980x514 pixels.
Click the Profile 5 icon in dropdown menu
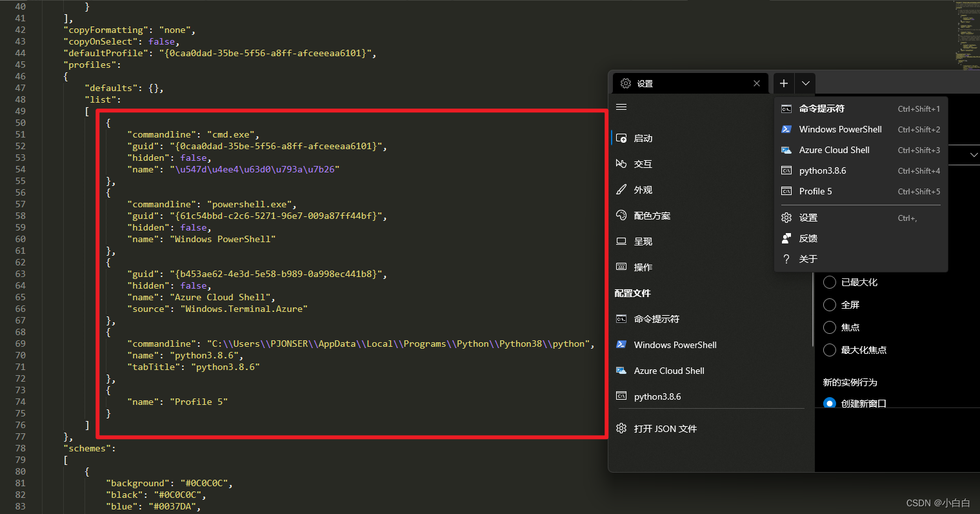(x=786, y=191)
